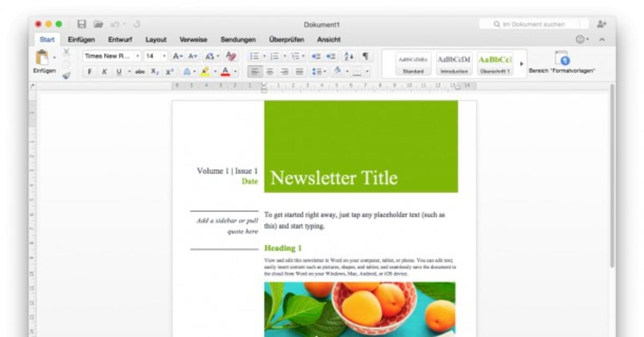This screenshot has height=337, width=644.
Task: Apply text effects with the outlined A icon
Action: [x=186, y=71]
